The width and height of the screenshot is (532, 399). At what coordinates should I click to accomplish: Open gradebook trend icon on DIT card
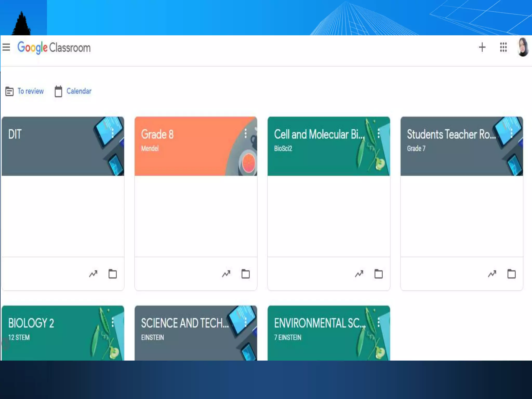[x=93, y=274]
